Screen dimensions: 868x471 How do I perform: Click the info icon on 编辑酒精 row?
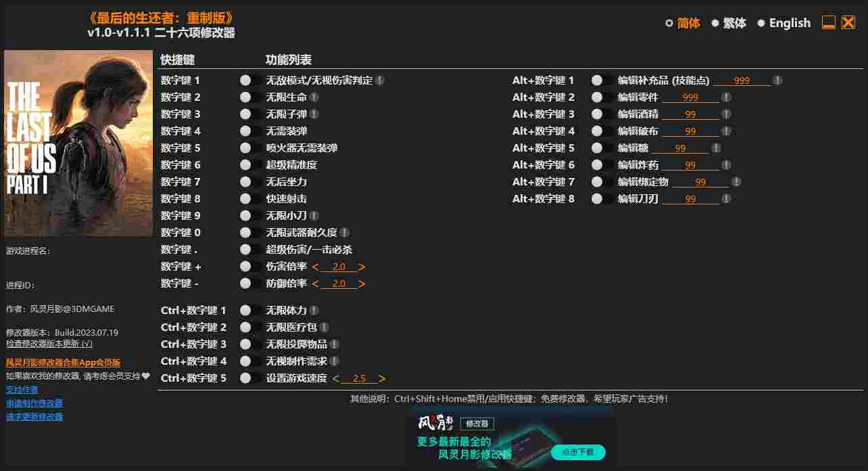point(727,114)
